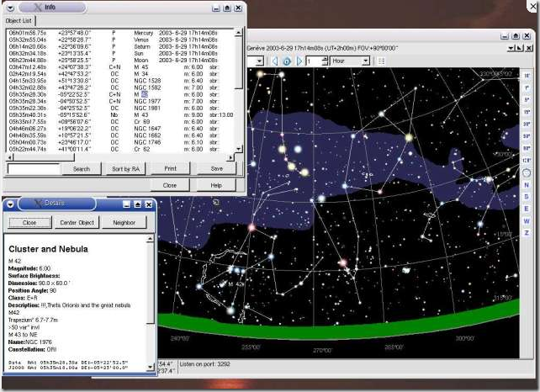The image size is (540, 392).
Task: Click the Search button in Info window
Action: point(82,169)
